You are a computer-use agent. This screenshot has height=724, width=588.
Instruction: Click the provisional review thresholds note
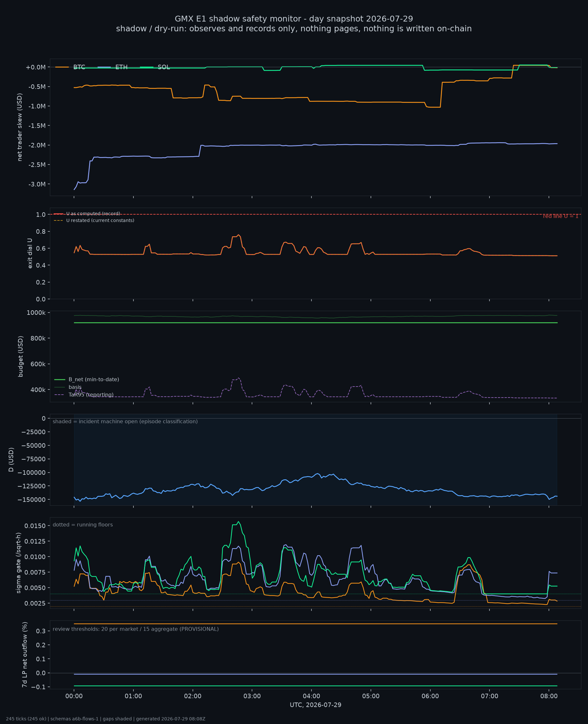click(x=135, y=629)
